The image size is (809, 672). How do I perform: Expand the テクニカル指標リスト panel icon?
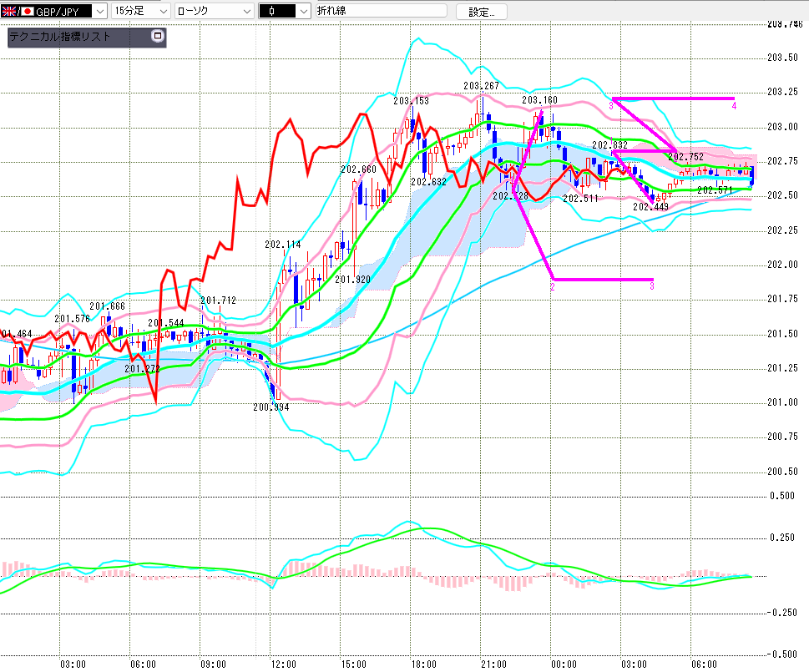tap(156, 37)
